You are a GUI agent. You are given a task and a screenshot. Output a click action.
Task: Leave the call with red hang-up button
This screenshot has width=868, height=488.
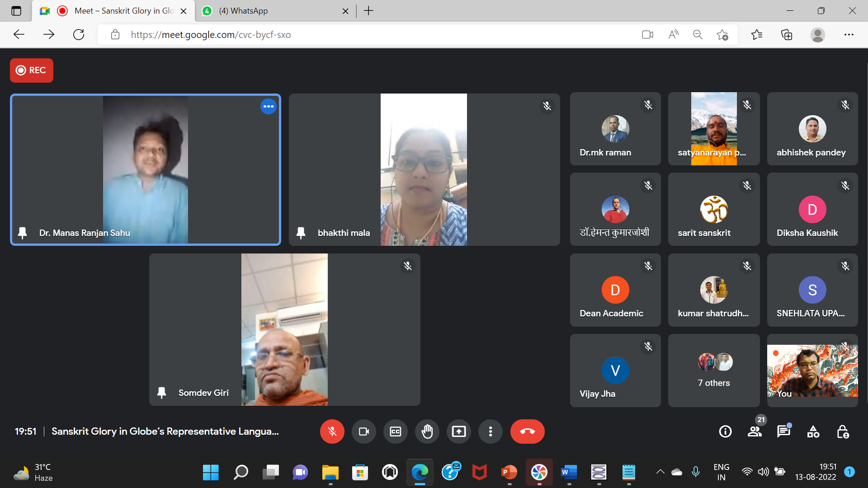click(527, 432)
